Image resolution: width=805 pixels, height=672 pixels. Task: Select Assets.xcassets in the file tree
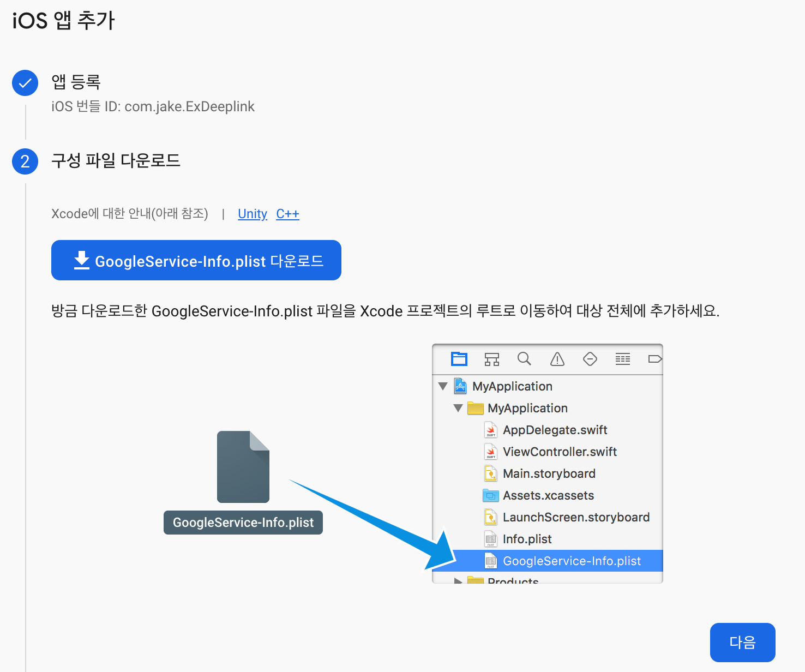548,495
